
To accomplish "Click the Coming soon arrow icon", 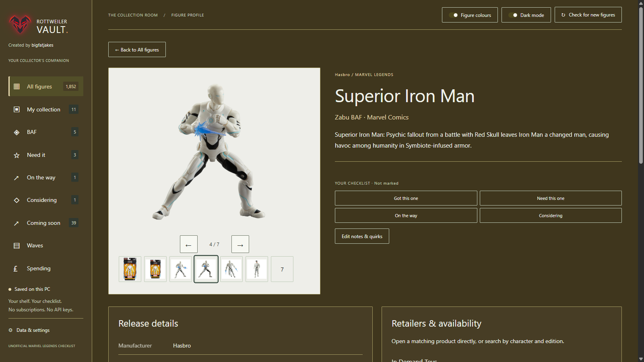I will tap(17, 223).
